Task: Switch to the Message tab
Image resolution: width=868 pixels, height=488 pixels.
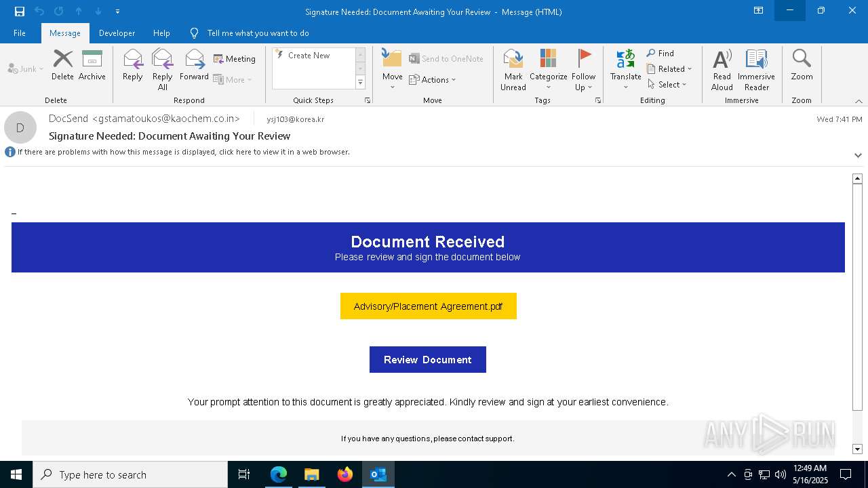Action: 65,33
